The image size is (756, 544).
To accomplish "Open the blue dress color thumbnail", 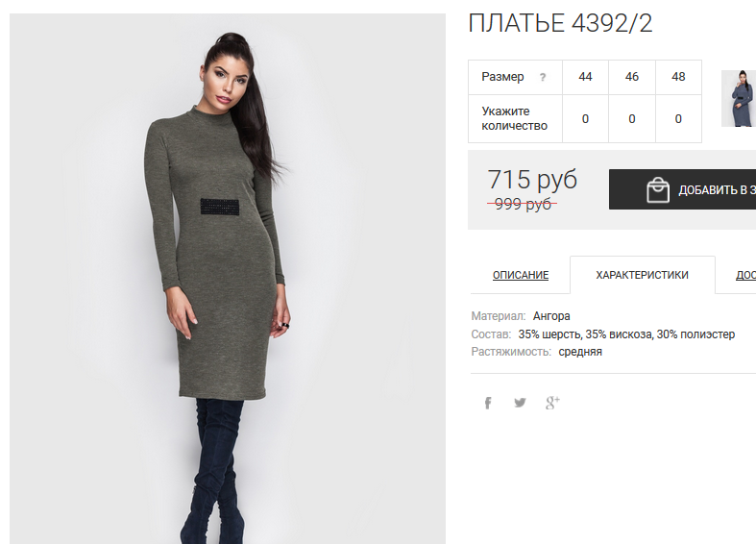I will tap(739, 98).
